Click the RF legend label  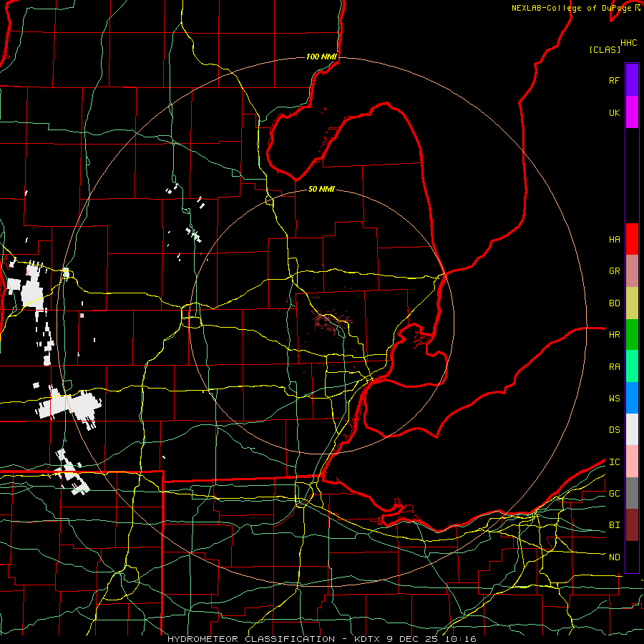coord(614,81)
